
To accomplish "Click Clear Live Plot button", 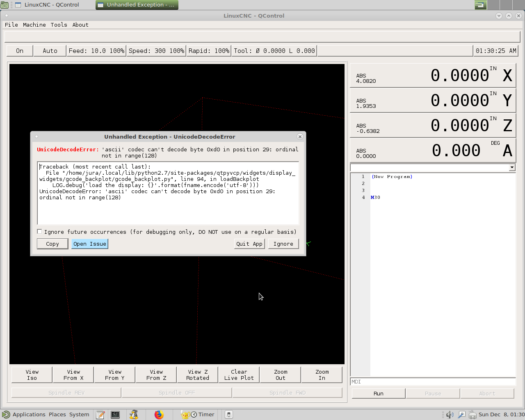I will [239, 375].
